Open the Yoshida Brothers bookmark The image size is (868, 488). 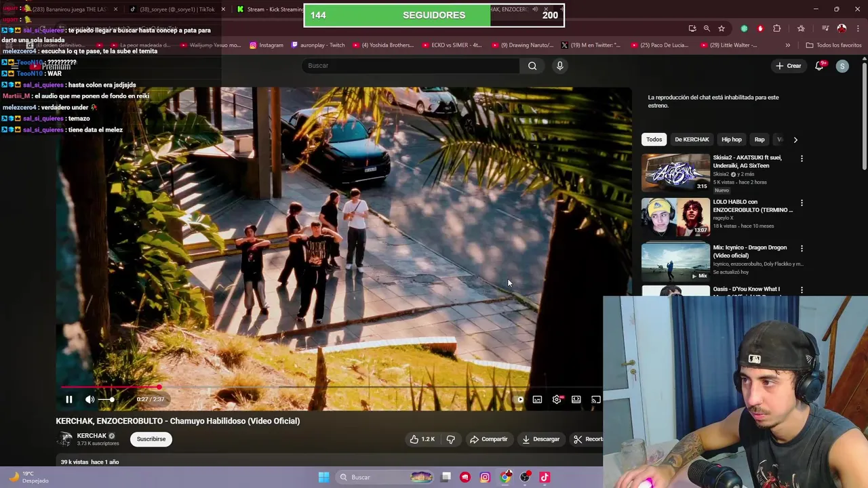coord(382,45)
